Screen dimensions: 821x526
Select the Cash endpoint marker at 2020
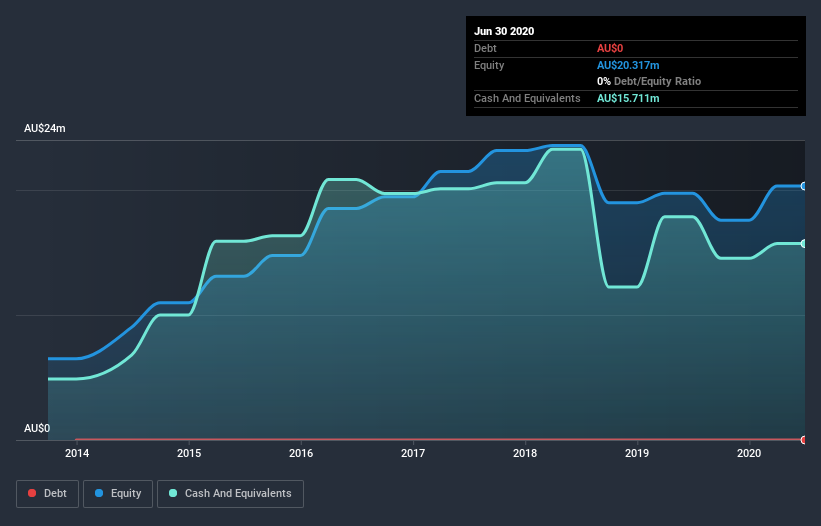(804, 244)
